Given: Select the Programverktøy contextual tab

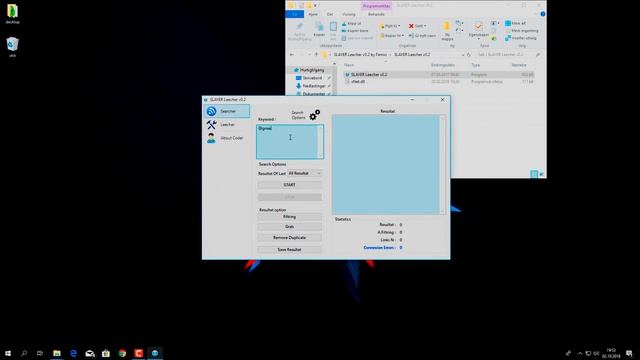Looking at the screenshot, I should 376,6.
